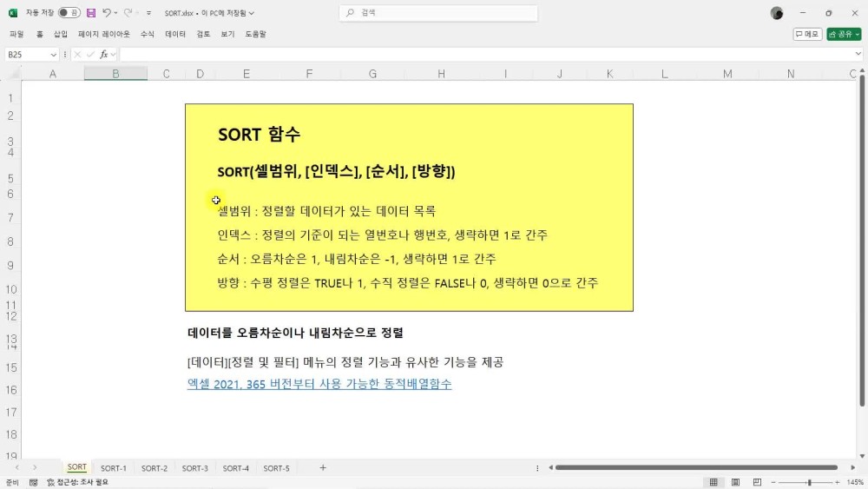Viewport: 868px width, 489px height.
Task: Switch to the SORT-3 sheet tab
Action: click(x=194, y=468)
